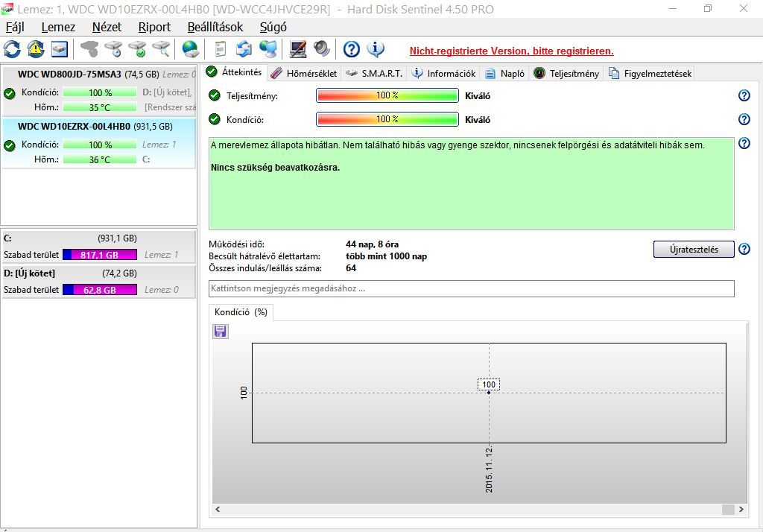
Task: Open the report document toolbar icon
Action: click(x=220, y=49)
